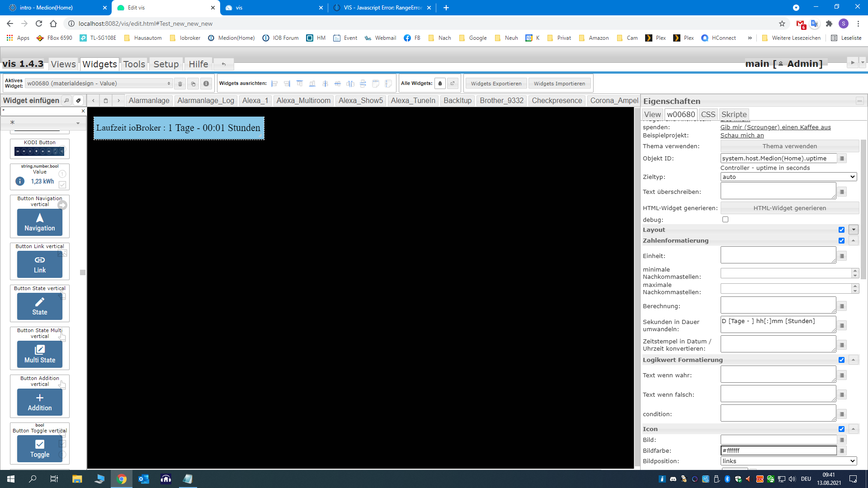Open widget info icon
Screen dimensions: 868x488
pyautogui.click(x=206, y=84)
